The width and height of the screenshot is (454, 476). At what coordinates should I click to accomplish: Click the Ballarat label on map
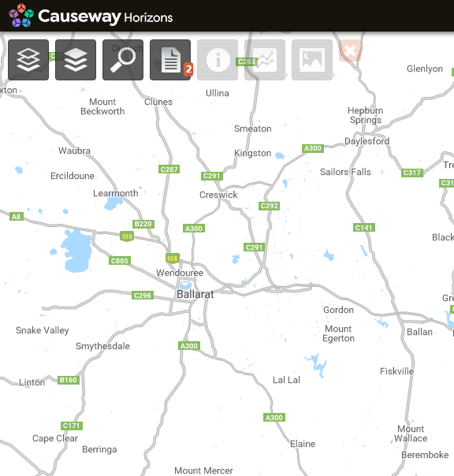point(195,294)
